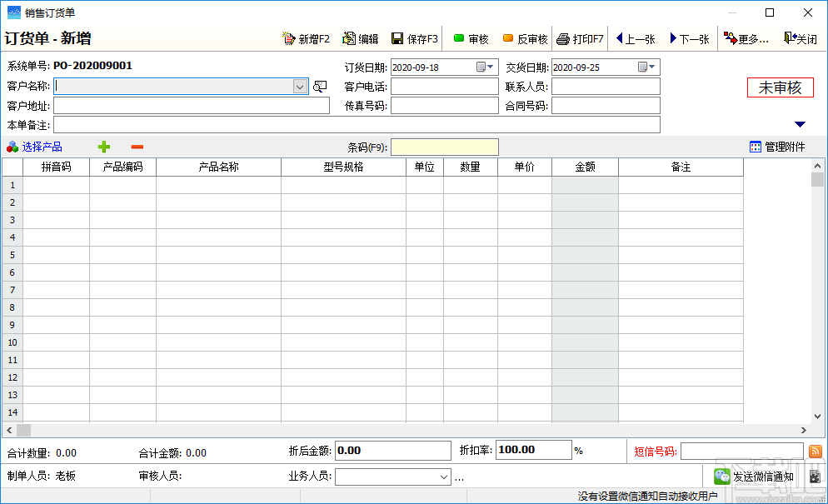Select row 5 header in grid
828x504 pixels.
[x=12, y=255]
